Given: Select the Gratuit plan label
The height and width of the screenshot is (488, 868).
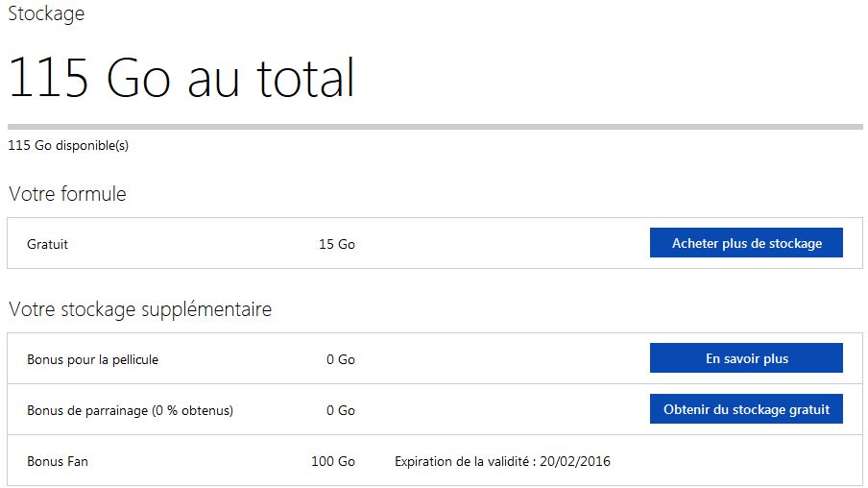Looking at the screenshot, I should [x=48, y=244].
